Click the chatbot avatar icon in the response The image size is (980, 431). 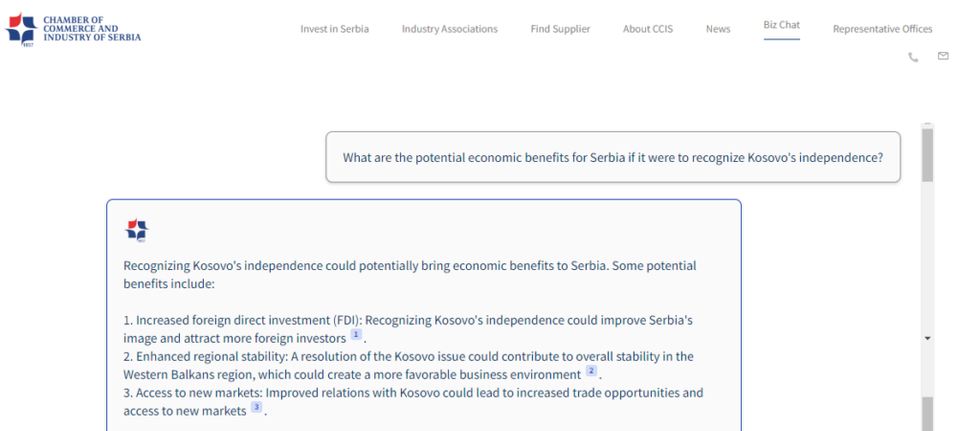pos(136,230)
